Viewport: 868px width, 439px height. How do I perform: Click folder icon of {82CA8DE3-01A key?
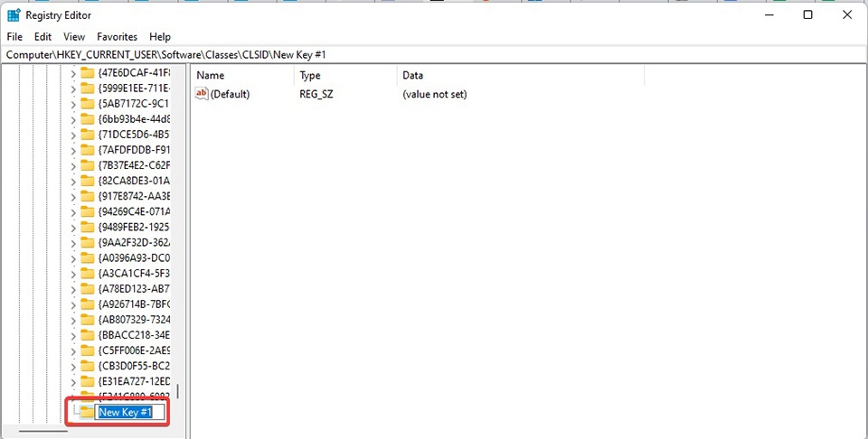(87, 181)
